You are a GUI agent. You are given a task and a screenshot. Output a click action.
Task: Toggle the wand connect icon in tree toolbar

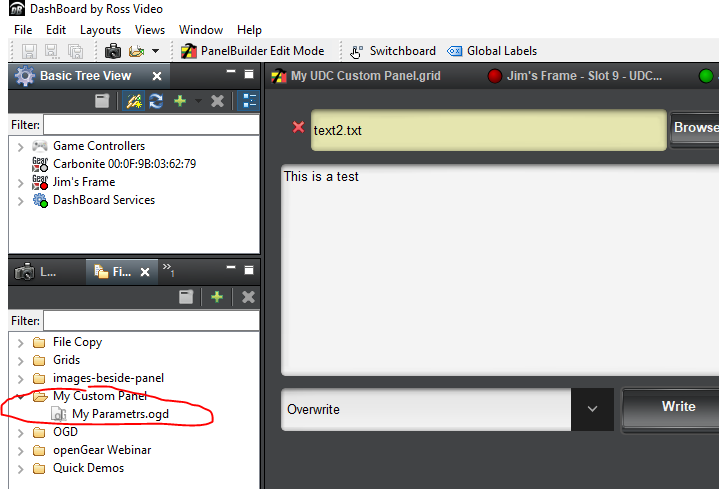[134, 101]
